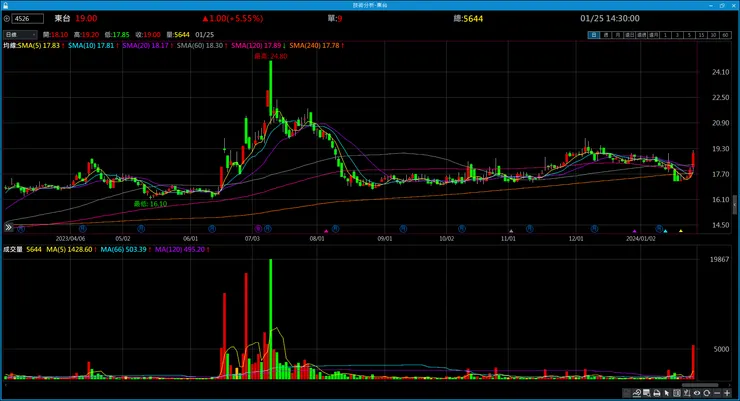740x401 pixels.
Task: Click the print icon in bottom toolbar
Action: (x=656, y=393)
